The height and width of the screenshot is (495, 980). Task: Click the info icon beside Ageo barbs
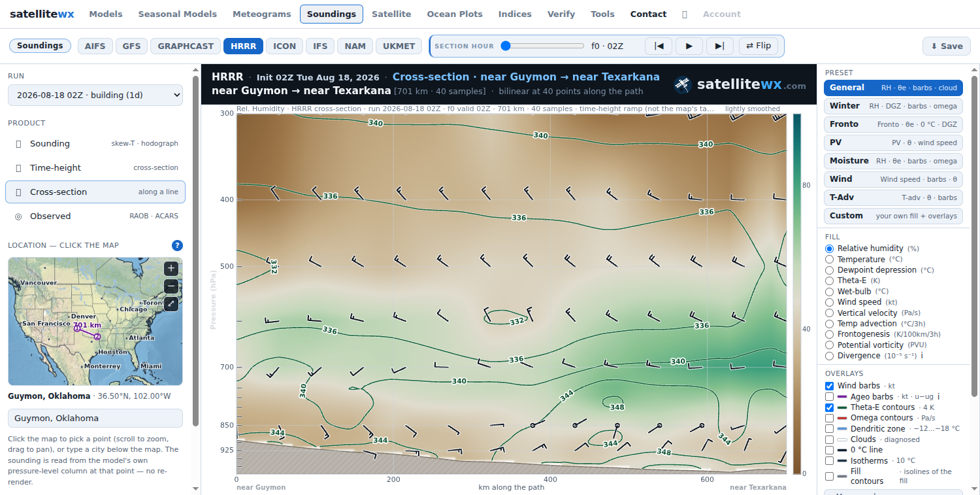coord(939,397)
